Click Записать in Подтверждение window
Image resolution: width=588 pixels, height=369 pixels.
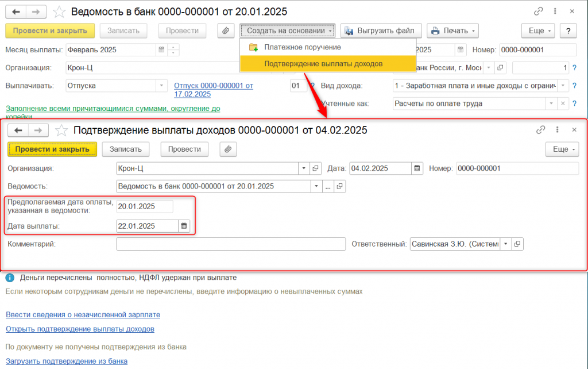(126, 149)
